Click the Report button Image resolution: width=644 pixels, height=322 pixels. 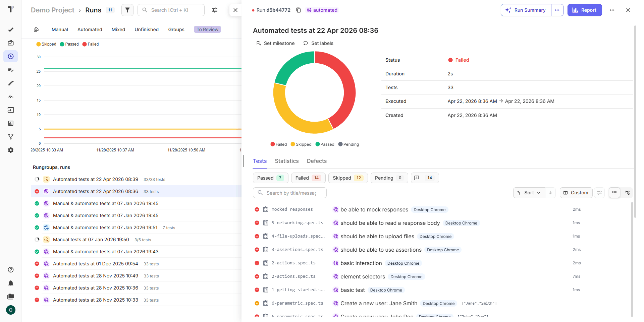pyautogui.click(x=585, y=10)
